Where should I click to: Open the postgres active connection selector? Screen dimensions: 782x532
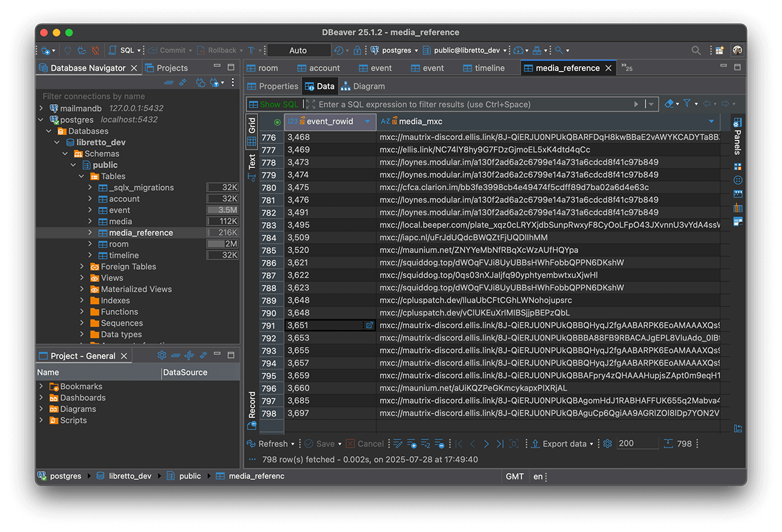point(395,50)
